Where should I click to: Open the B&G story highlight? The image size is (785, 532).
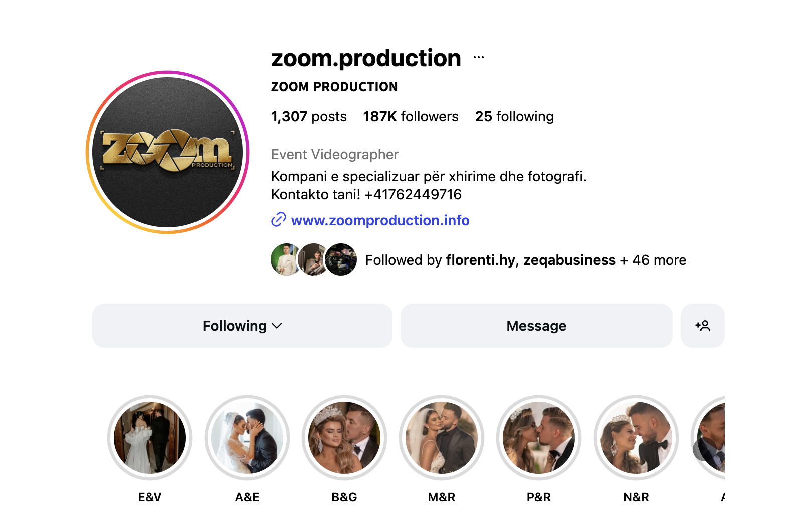tap(344, 438)
